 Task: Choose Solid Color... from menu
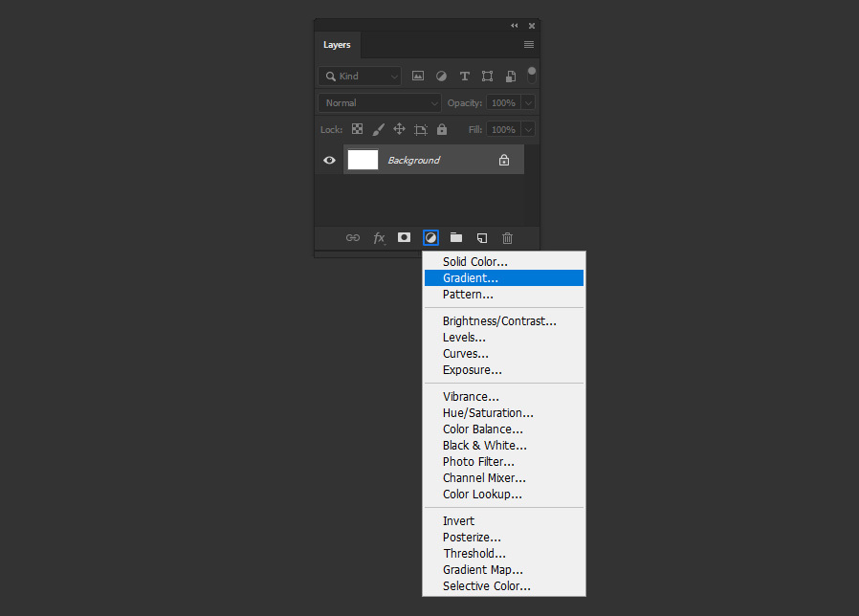pos(504,262)
